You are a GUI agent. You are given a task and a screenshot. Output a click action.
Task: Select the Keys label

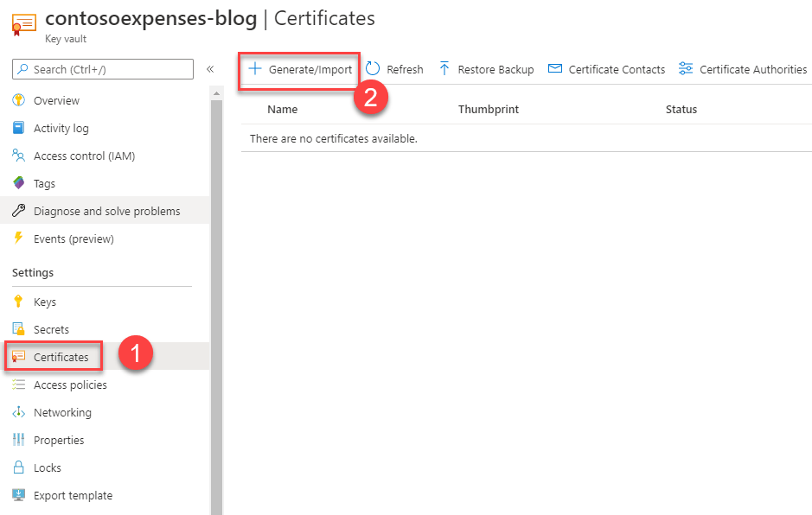click(x=45, y=302)
